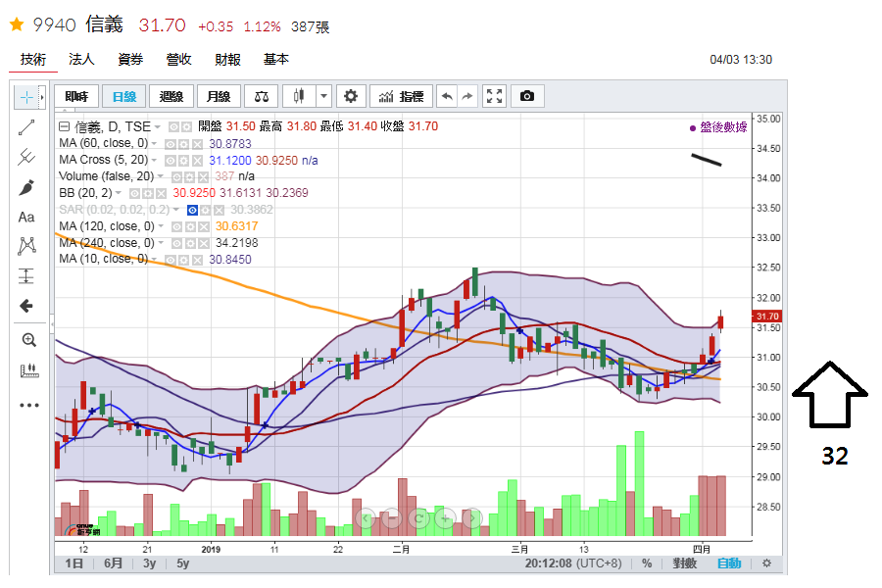This screenshot has width=882, height=588.
Task: Open dropdown next to MA (120, close, 0)
Action: (161, 226)
